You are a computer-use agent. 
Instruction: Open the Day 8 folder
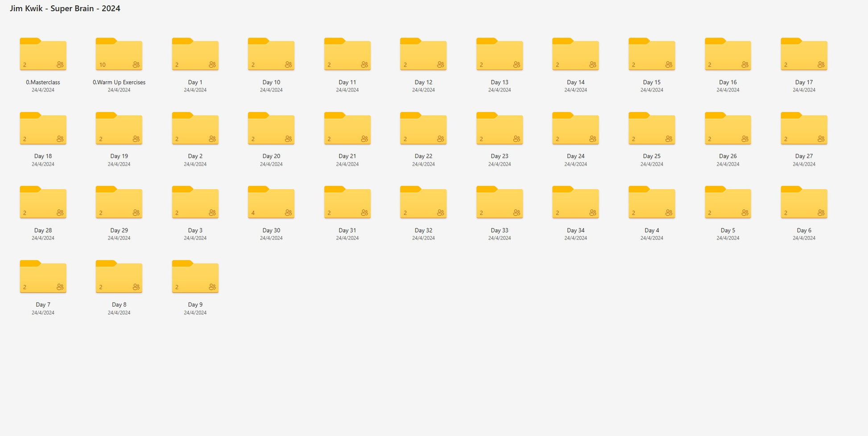(119, 277)
